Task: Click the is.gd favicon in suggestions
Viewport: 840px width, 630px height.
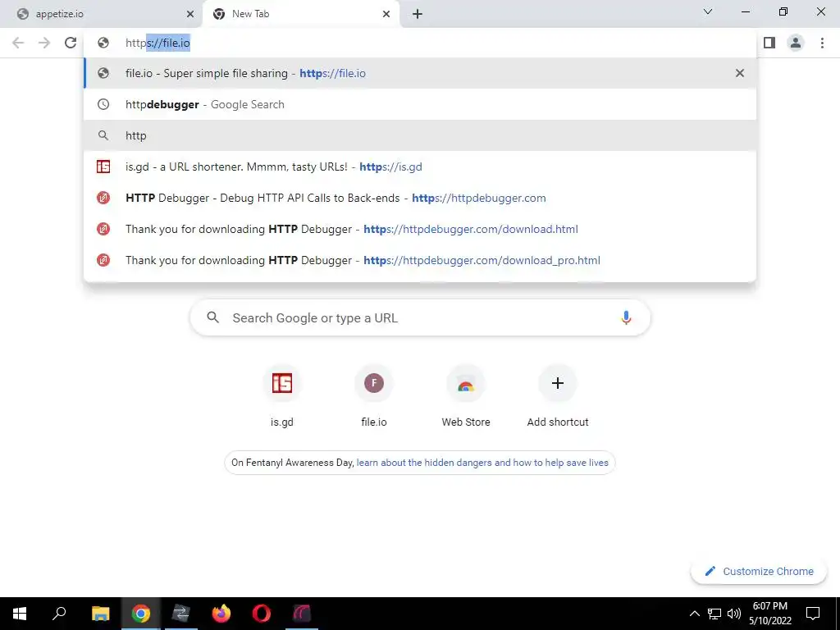Action: [x=103, y=167]
